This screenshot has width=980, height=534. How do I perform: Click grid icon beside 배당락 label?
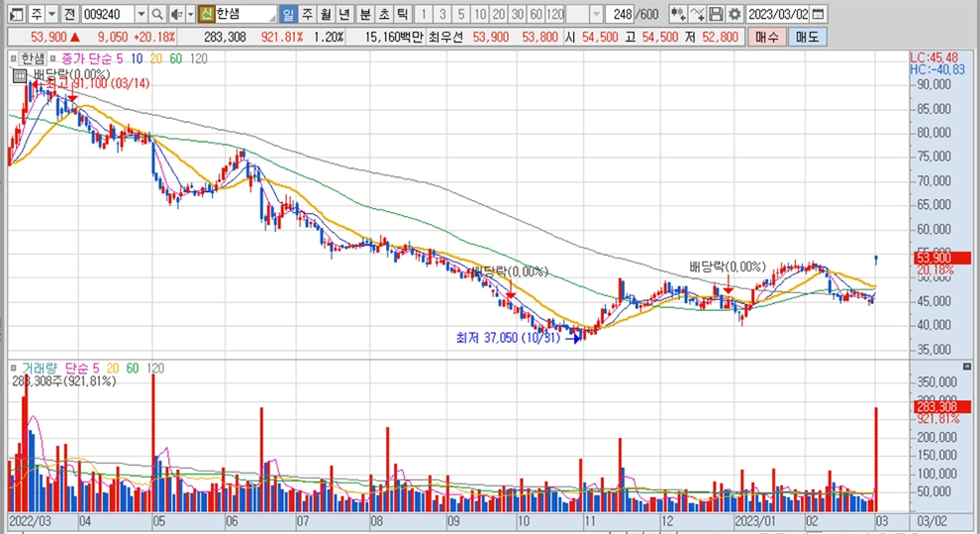click(x=20, y=75)
